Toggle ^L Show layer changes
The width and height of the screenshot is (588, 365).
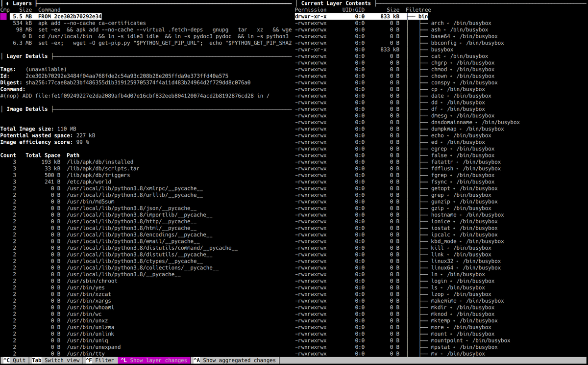coord(153,360)
